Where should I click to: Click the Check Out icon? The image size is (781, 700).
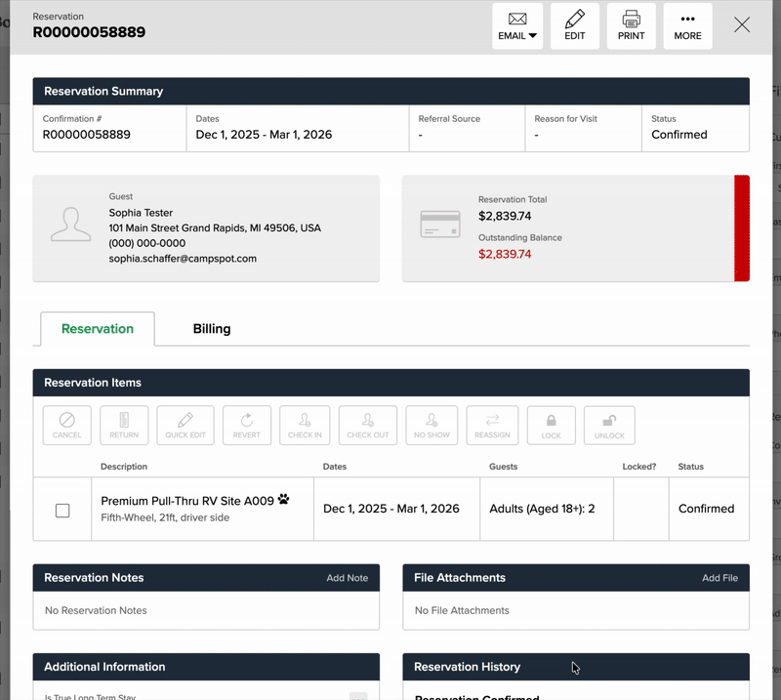368,425
